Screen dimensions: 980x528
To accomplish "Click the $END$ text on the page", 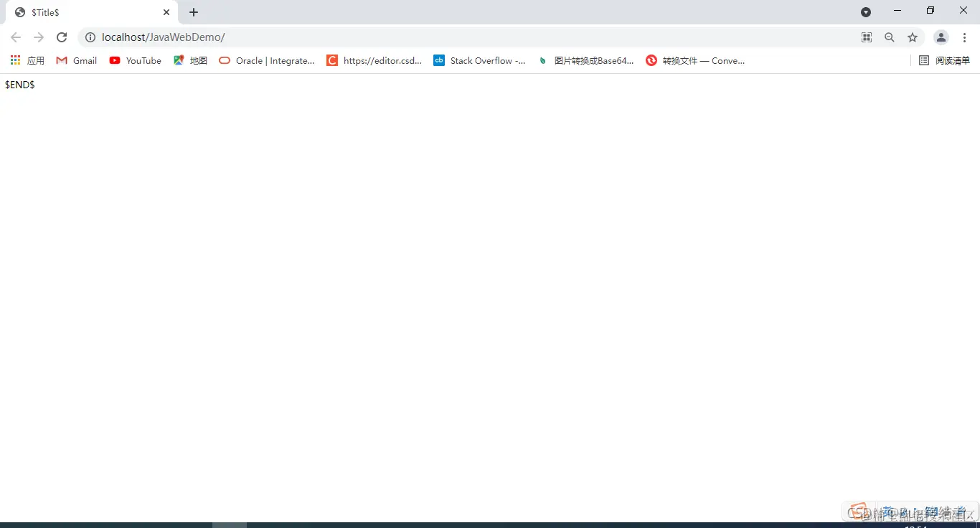I will (x=20, y=85).
